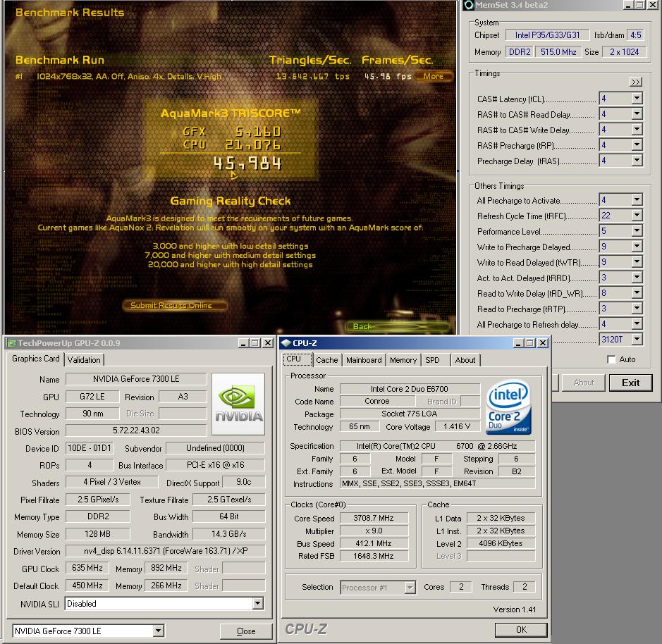Close the MemSet window with X
The height and width of the screenshot is (644, 662).
(653, 5)
